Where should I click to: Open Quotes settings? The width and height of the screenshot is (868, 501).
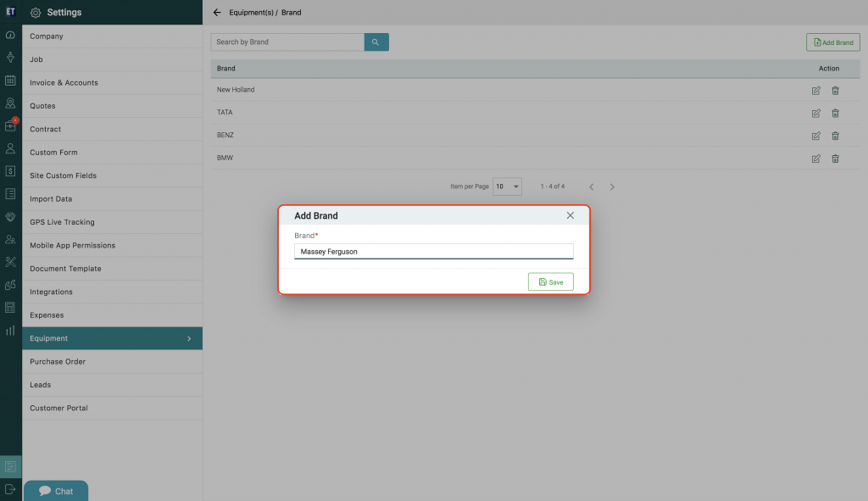(113, 106)
